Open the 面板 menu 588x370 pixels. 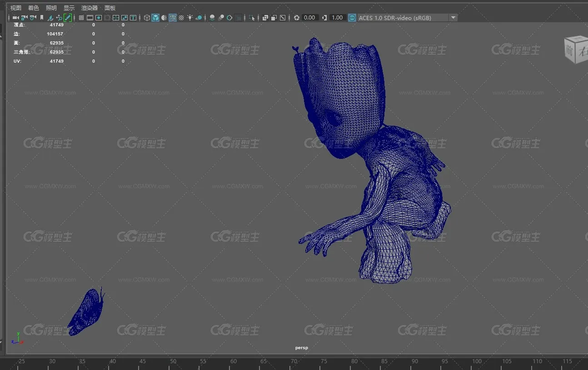110,8
